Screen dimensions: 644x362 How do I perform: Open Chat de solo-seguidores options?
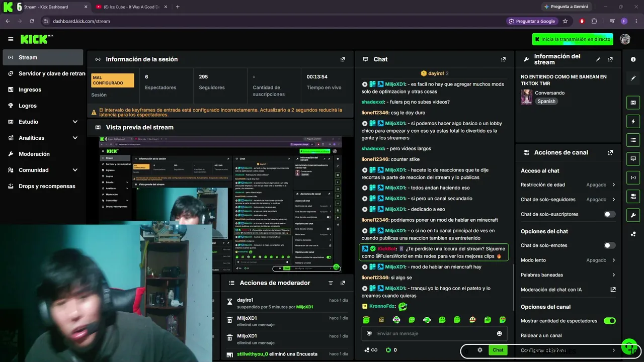coord(568,200)
